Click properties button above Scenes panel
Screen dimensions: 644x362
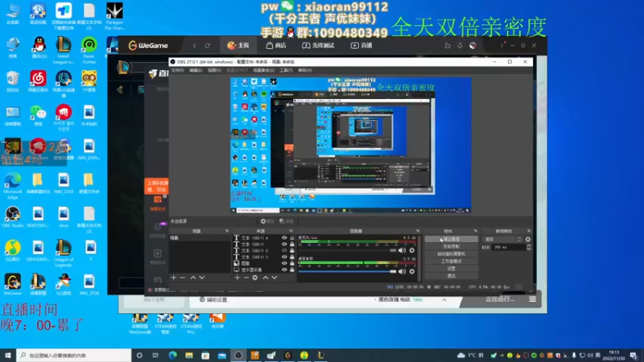click(x=267, y=221)
